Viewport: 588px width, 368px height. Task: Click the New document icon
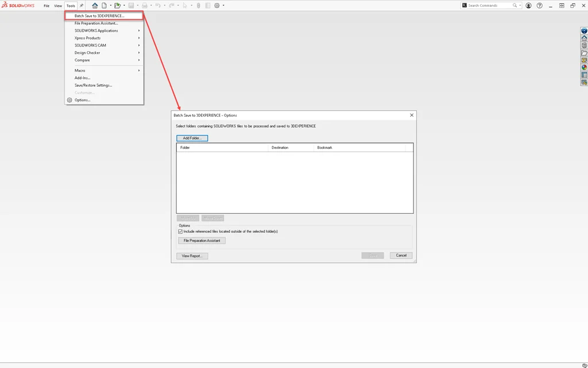104,6
